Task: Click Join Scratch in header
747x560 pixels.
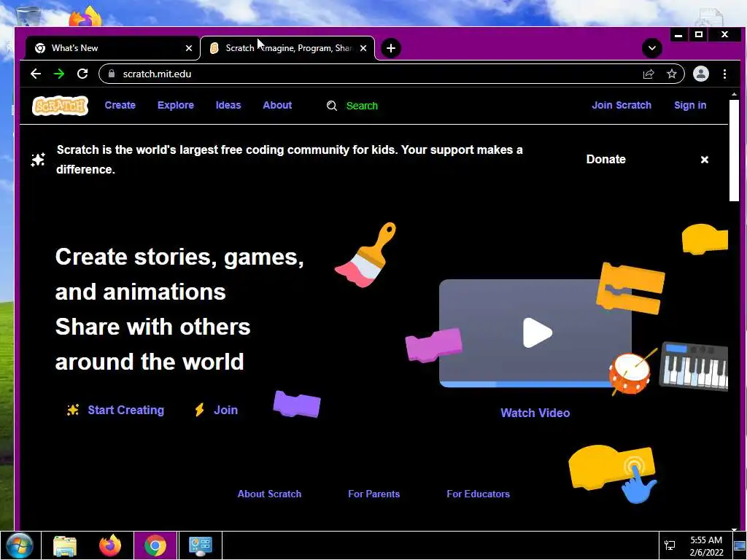Action: click(622, 105)
